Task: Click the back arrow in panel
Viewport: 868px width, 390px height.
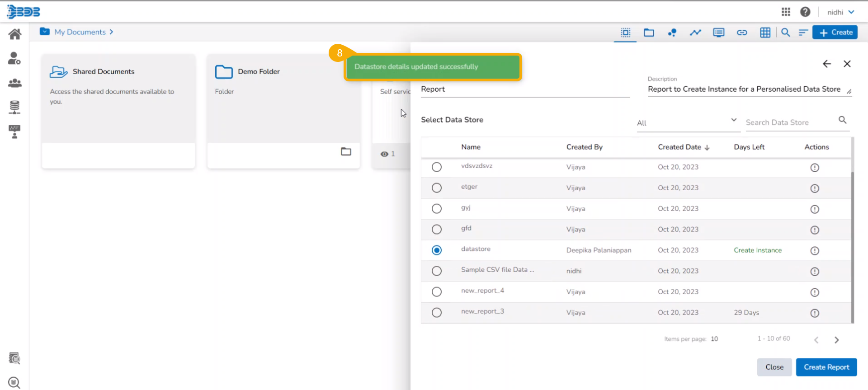Action: [826, 64]
